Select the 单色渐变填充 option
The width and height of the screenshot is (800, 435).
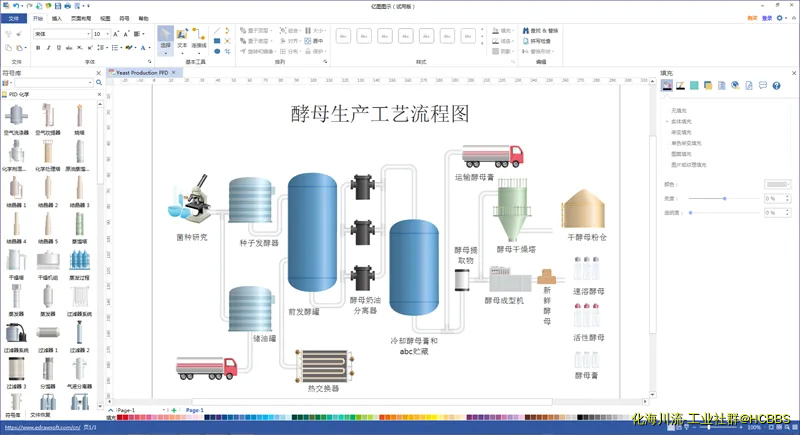(x=686, y=143)
